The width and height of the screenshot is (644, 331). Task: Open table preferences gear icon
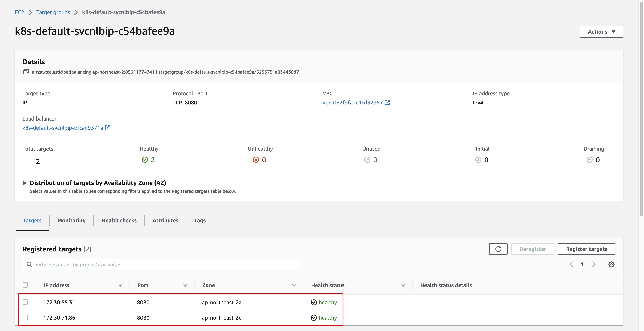pyautogui.click(x=611, y=264)
